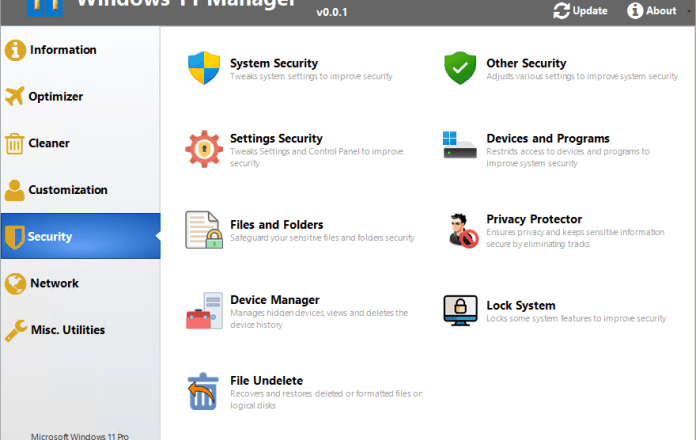Select the Device Manager toolbox icon
Screen dimensions: 696x440
pos(204,310)
